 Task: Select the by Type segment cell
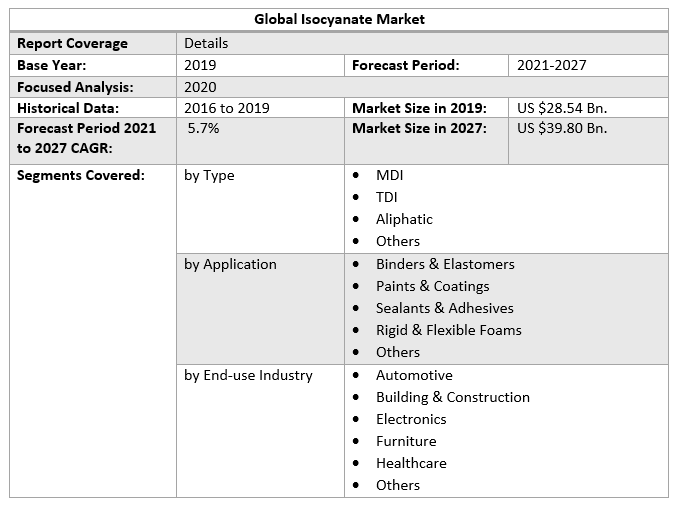(210, 175)
